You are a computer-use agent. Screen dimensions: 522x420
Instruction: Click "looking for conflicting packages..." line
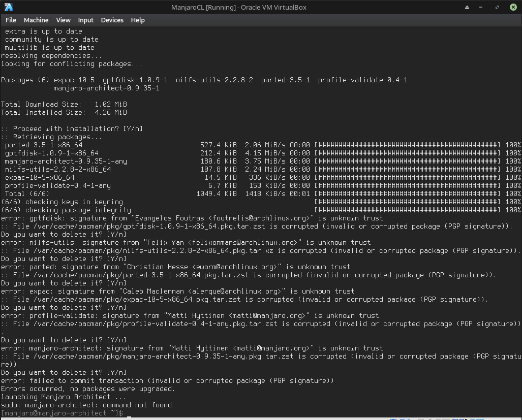point(72,64)
